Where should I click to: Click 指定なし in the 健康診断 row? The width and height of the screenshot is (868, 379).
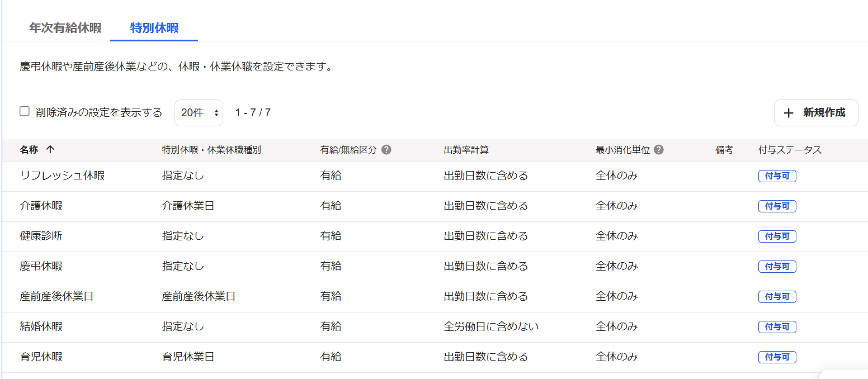183,236
